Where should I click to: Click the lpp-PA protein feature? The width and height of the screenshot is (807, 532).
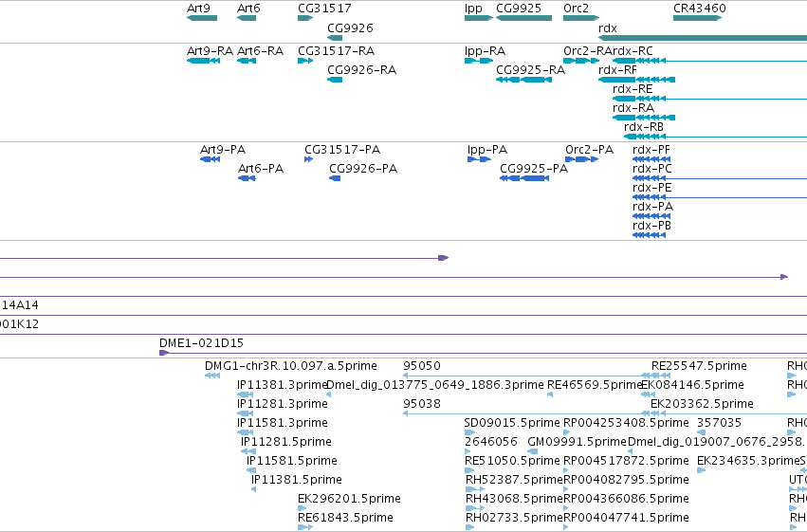480,159
